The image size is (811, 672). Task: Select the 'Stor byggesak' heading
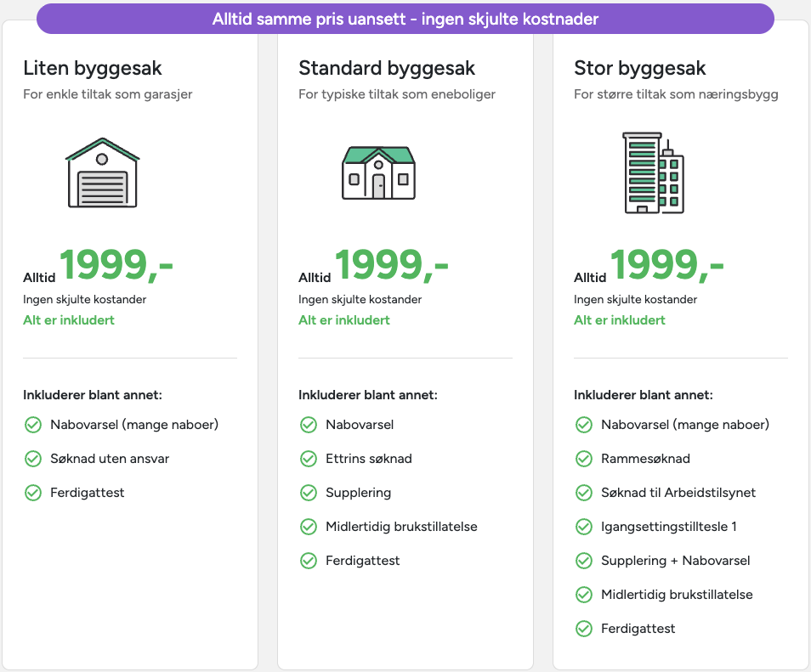pos(640,68)
